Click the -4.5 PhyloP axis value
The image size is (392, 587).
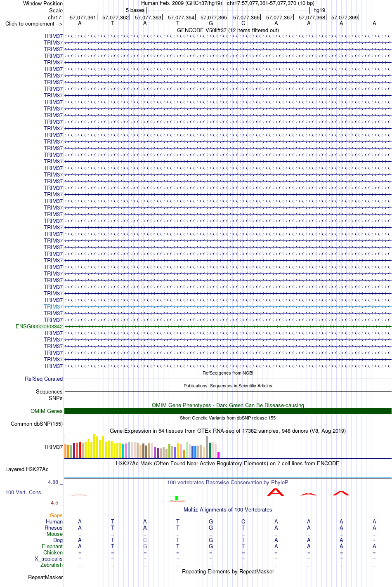(x=54, y=502)
